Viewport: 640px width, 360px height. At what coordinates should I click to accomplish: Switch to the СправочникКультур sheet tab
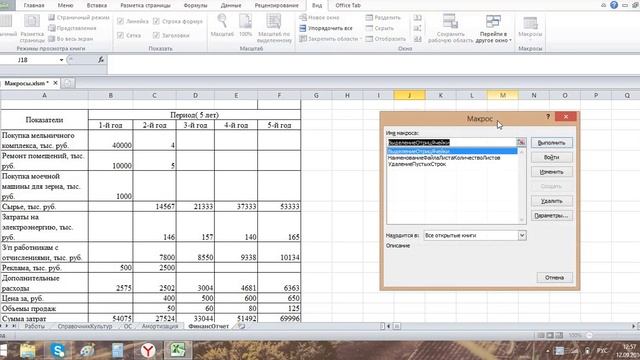point(84,326)
